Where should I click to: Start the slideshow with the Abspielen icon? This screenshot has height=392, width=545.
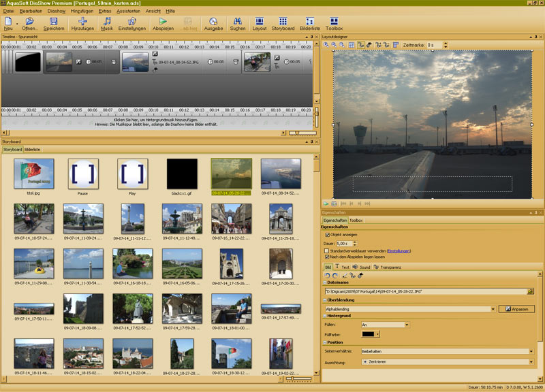pyautogui.click(x=163, y=22)
